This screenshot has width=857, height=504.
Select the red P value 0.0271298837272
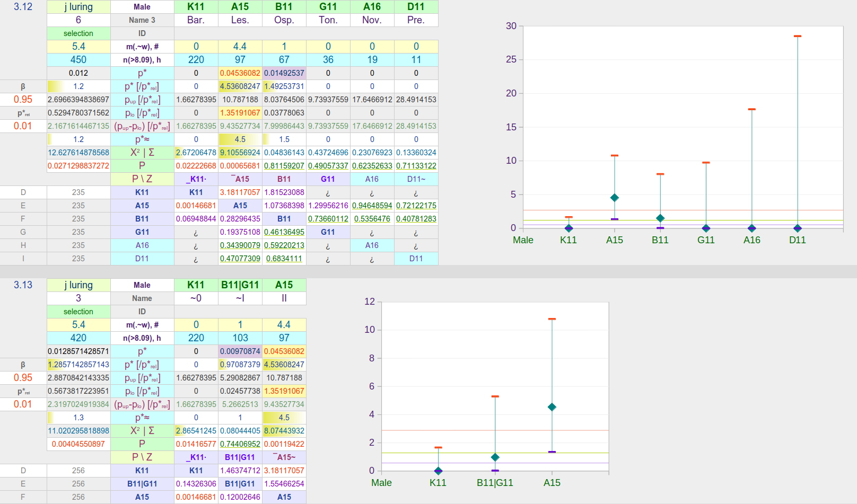point(78,166)
